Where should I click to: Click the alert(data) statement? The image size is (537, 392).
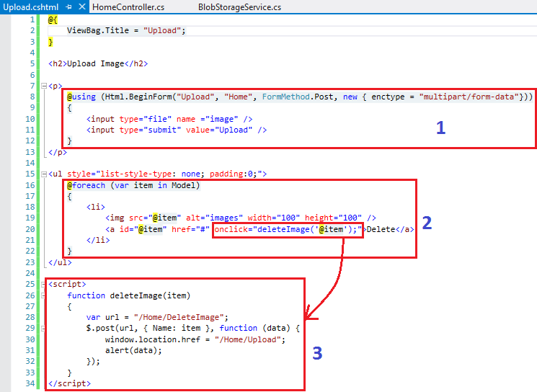pos(133,350)
